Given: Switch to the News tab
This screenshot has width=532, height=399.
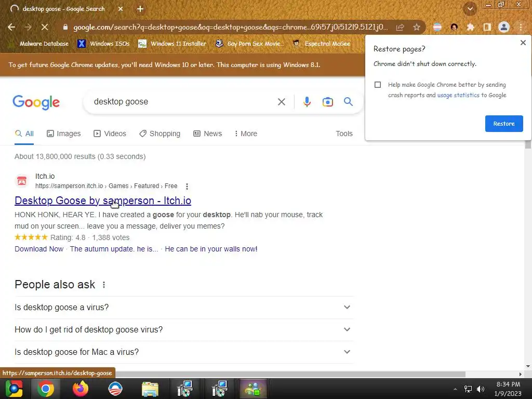Looking at the screenshot, I should pyautogui.click(x=207, y=134).
